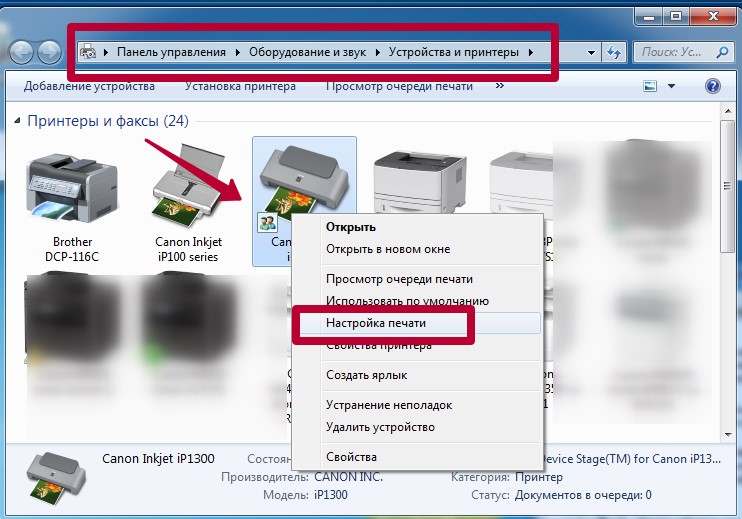Image resolution: width=742 pixels, height=519 pixels.
Task: Click 'Удалить устройство' in the context menu
Action: click(x=380, y=427)
